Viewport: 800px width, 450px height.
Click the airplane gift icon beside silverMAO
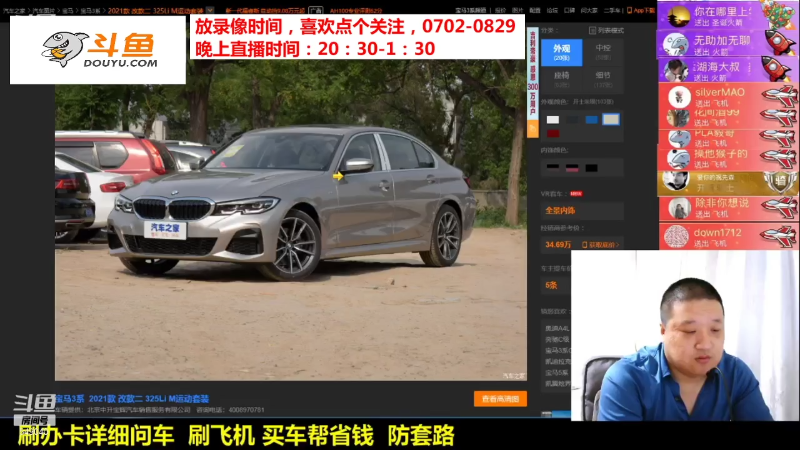[779, 95]
